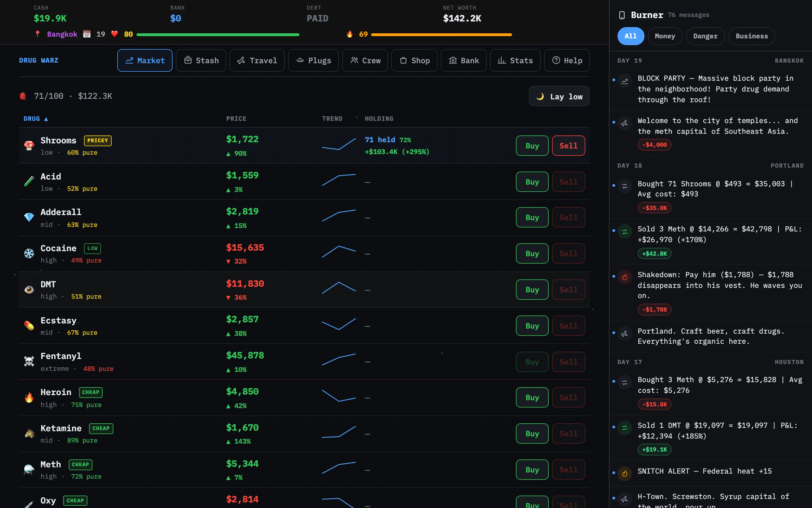Image resolution: width=812 pixels, height=508 pixels.
Task: Open the Help tab
Action: tap(567, 60)
